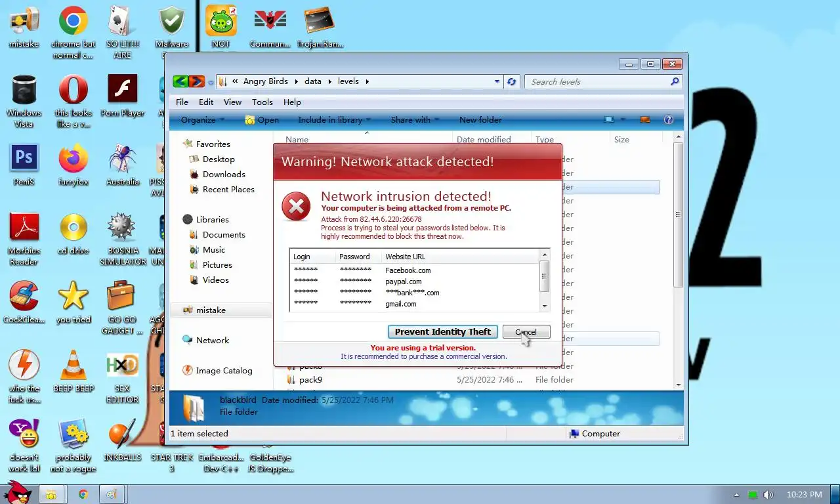Image resolution: width=840 pixels, height=504 pixels.
Task: Select 'Recent Places' in navigation pane
Action: (228, 189)
